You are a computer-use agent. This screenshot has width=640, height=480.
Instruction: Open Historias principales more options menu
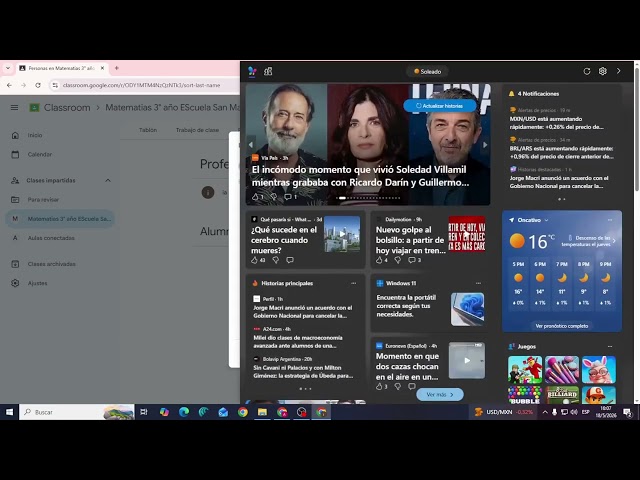pyautogui.click(x=353, y=283)
